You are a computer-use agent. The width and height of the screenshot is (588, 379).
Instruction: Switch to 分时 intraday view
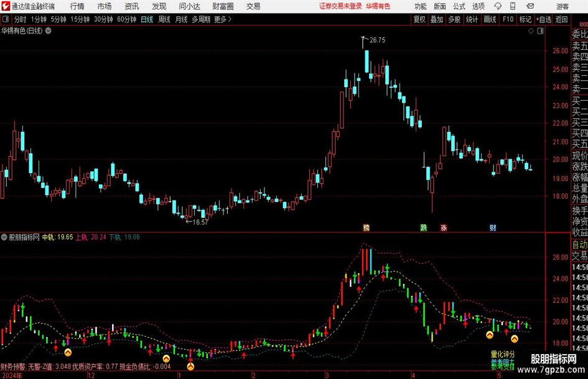click(x=21, y=19)
